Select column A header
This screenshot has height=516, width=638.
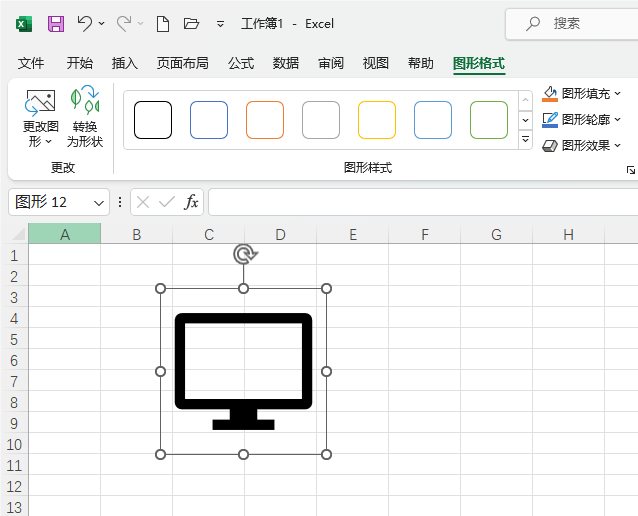[65, 234]
